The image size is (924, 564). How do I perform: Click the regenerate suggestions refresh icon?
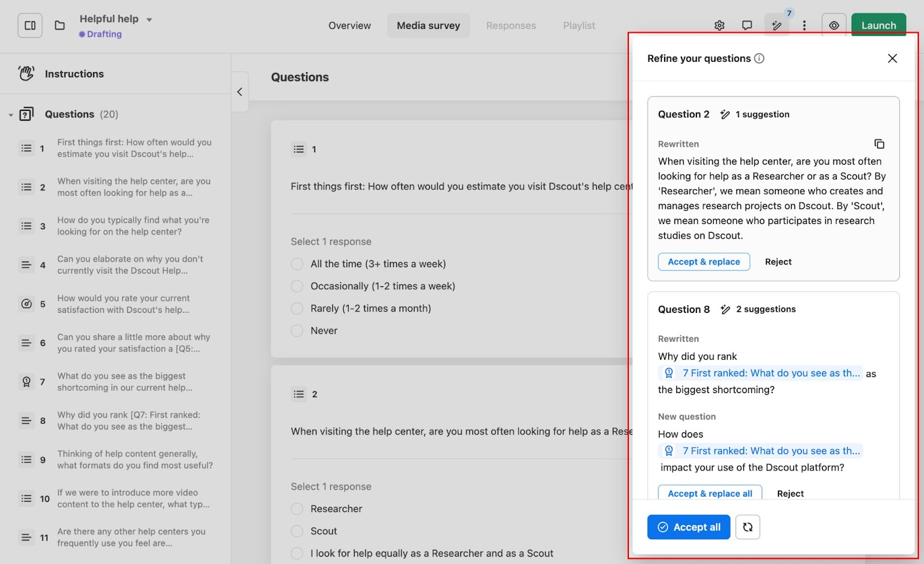747,527
